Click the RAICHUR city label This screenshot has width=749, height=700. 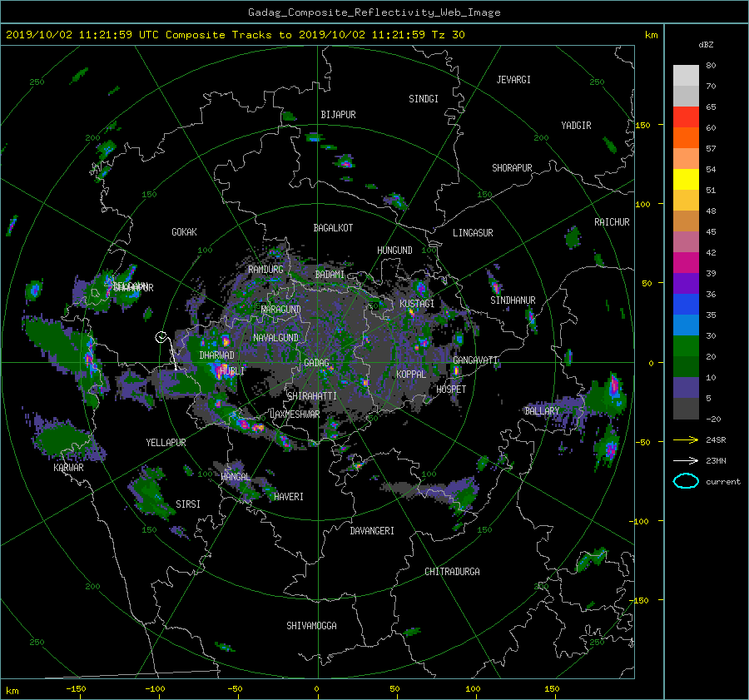pos(612,222)
